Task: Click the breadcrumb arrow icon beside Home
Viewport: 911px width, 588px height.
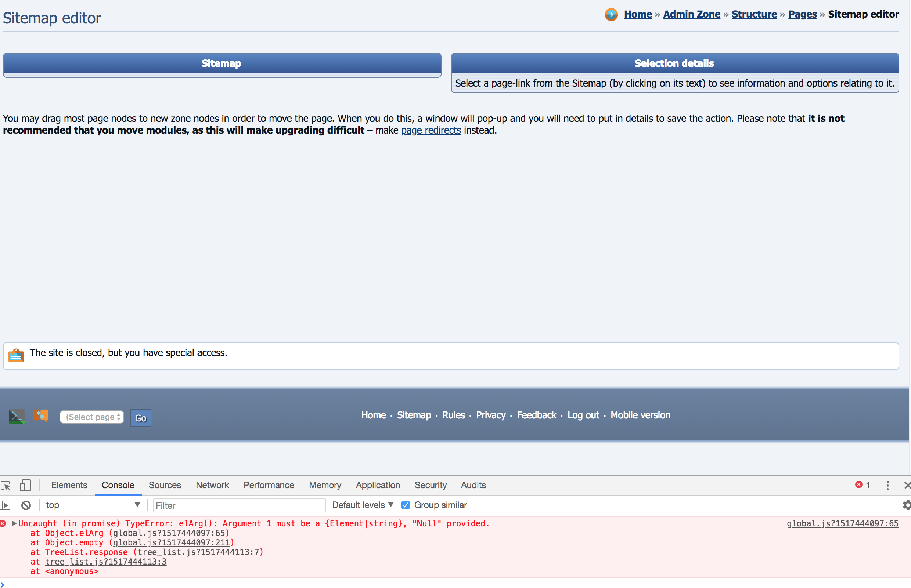Action: (611, 15)
